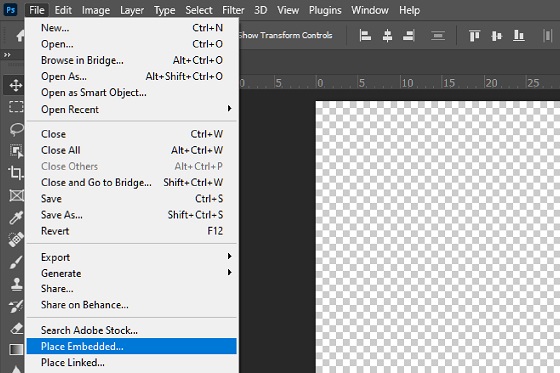
Task: Select the Rectangular Marquee tool
Action: [x=16, y=106]
